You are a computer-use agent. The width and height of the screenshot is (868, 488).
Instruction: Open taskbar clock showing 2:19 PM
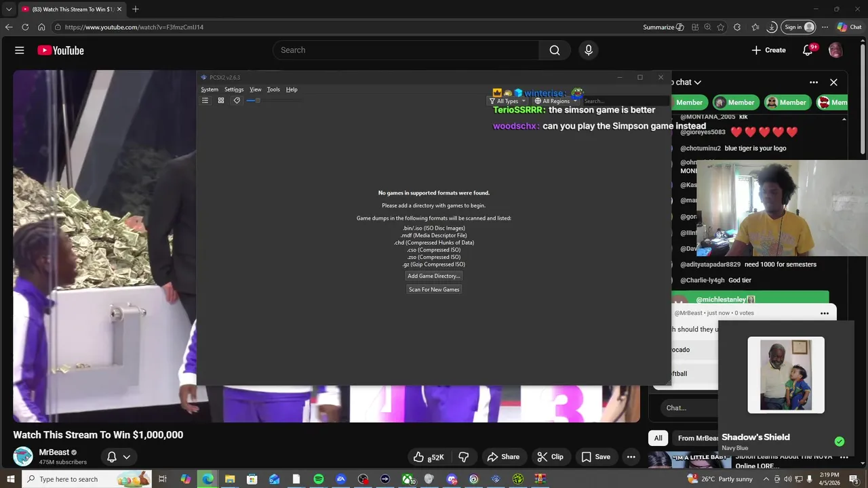(x=830, y=479)
